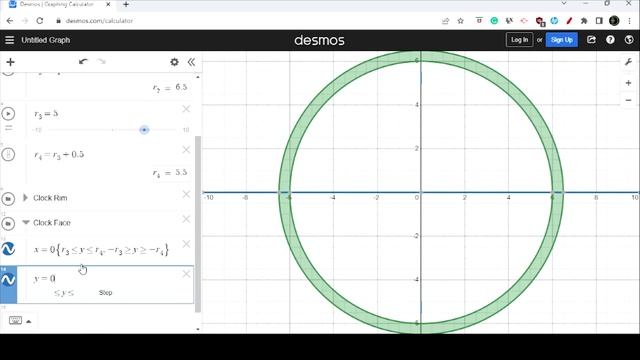640x360 pixels.
Task: Open the browser side panel
Action: click(x=599, y=21)
